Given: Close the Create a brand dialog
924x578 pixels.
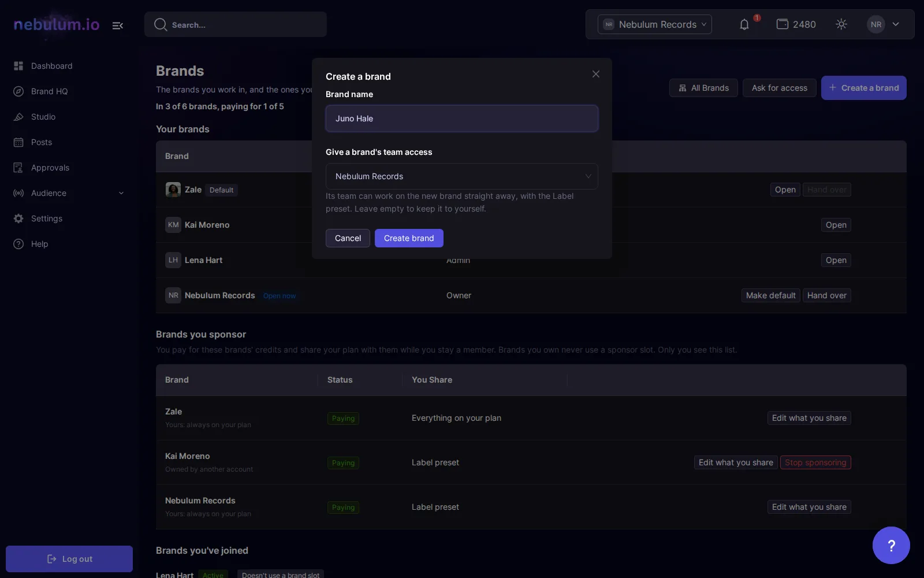Looking at the screenshot, I should [596, 74].
